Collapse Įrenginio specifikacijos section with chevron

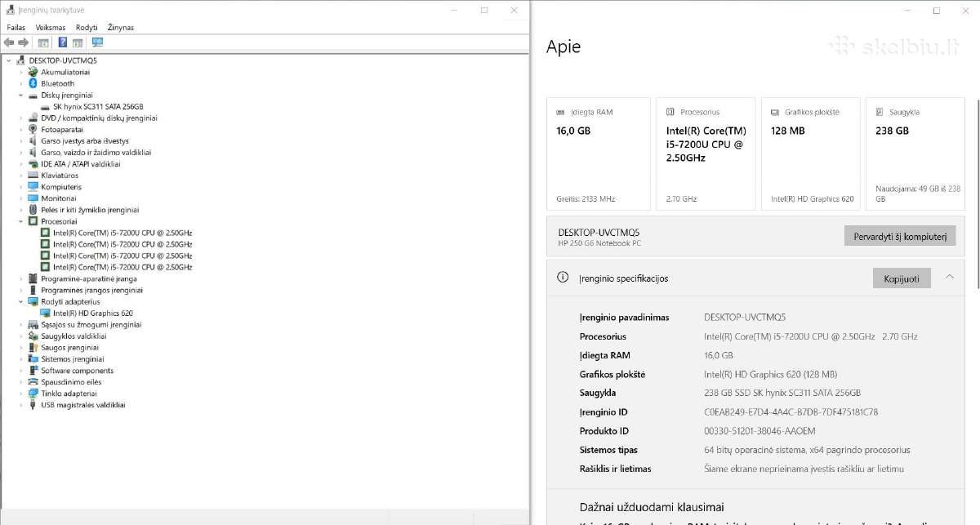(950, 278)
